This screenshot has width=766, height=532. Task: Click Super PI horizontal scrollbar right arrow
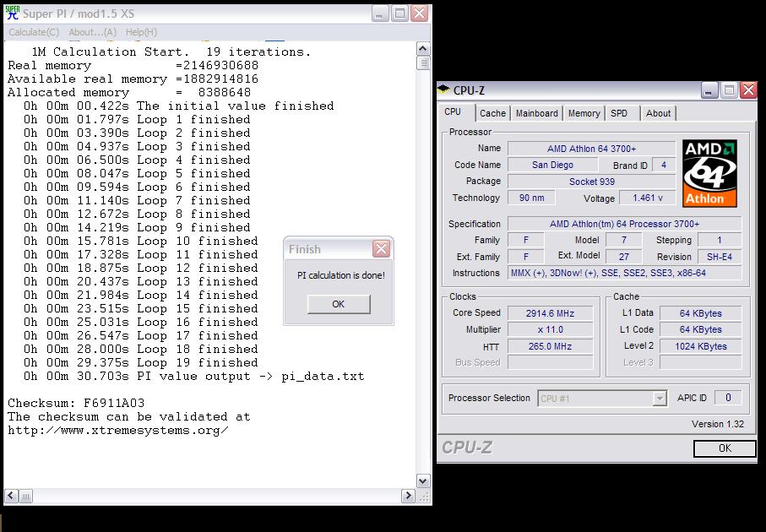407,497
